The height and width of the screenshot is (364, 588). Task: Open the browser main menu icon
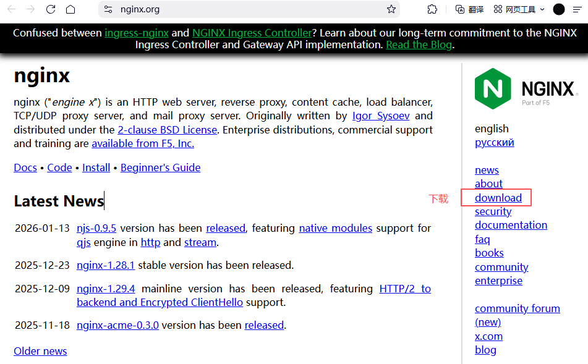pyautogui.click(x=577, y=9)
